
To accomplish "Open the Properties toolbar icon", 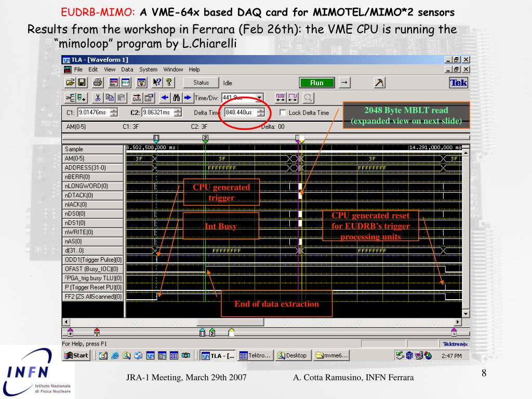I will 149,98.
